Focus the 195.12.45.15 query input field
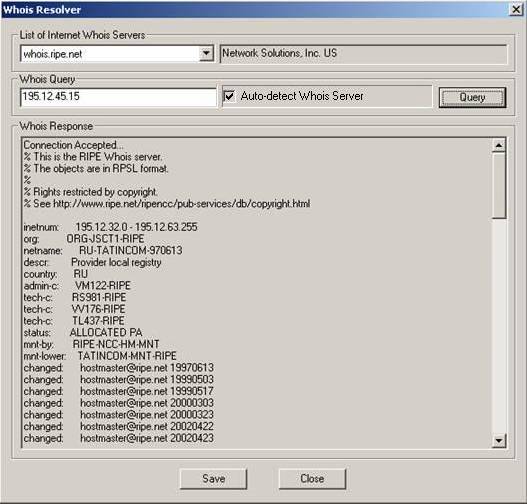527x504 pixels. point(118,97)
